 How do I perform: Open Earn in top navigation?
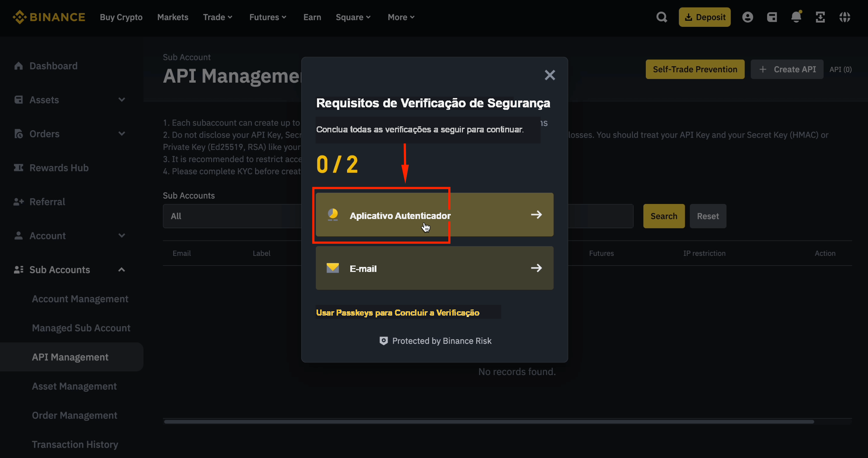point(312,17)
